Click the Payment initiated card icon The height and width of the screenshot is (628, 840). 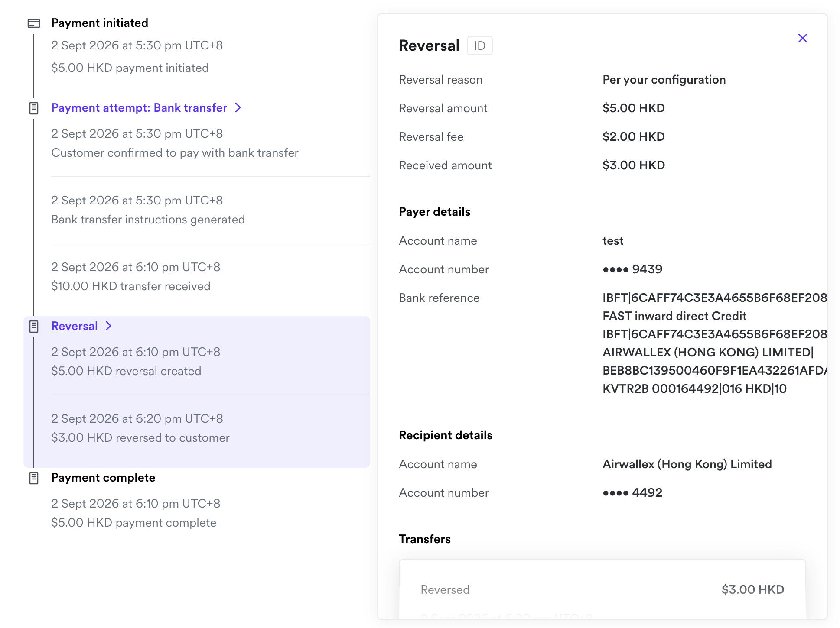pyautogui.click(x=34, y=23)
